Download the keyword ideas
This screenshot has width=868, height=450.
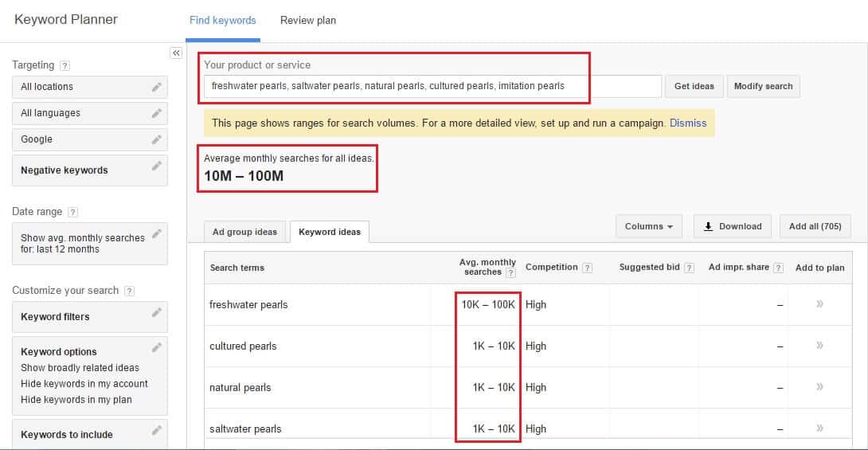[x=732, y=227]
